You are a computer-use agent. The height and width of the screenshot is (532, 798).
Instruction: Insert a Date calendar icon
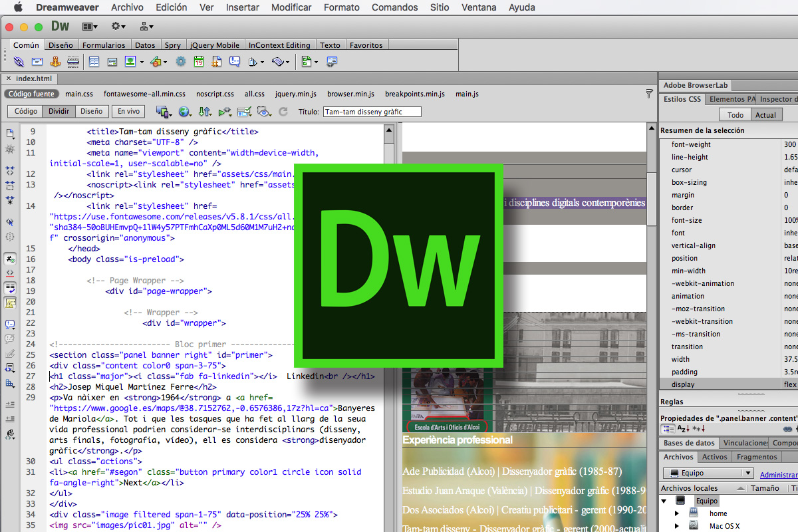[199, 62]
